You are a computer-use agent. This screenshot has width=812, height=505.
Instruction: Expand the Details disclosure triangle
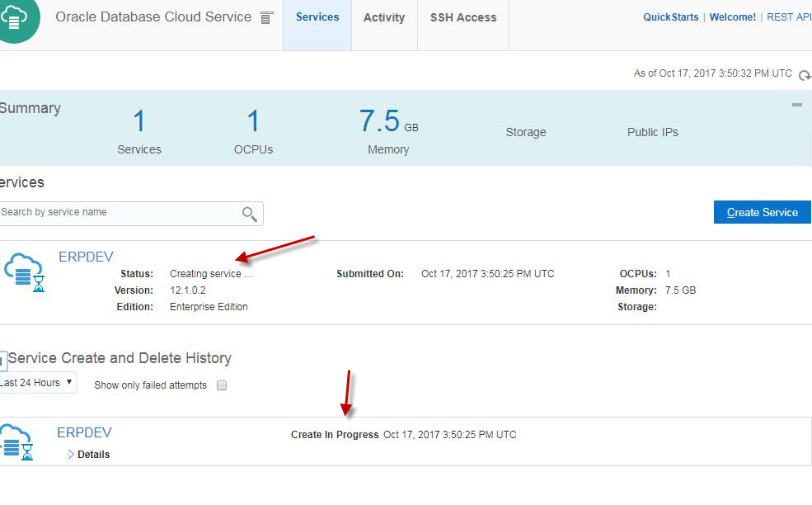(71, 454)
